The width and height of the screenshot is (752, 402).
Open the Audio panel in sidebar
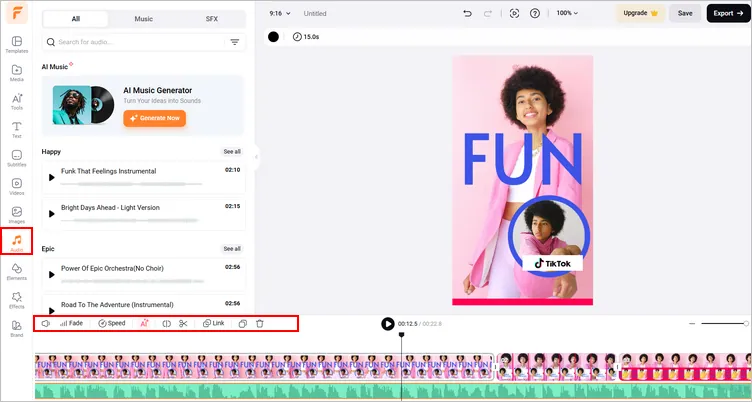click(x=17, y=242)
